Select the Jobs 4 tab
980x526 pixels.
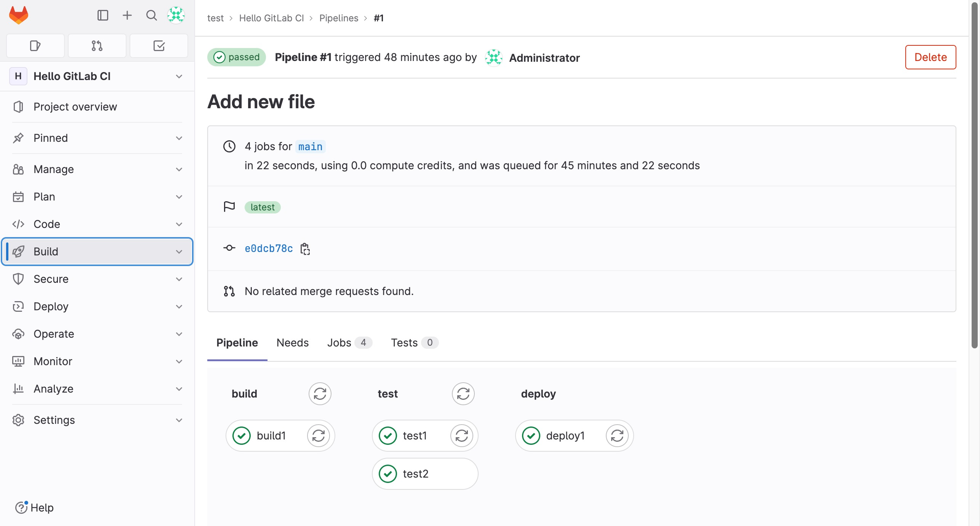click(348, 342)
